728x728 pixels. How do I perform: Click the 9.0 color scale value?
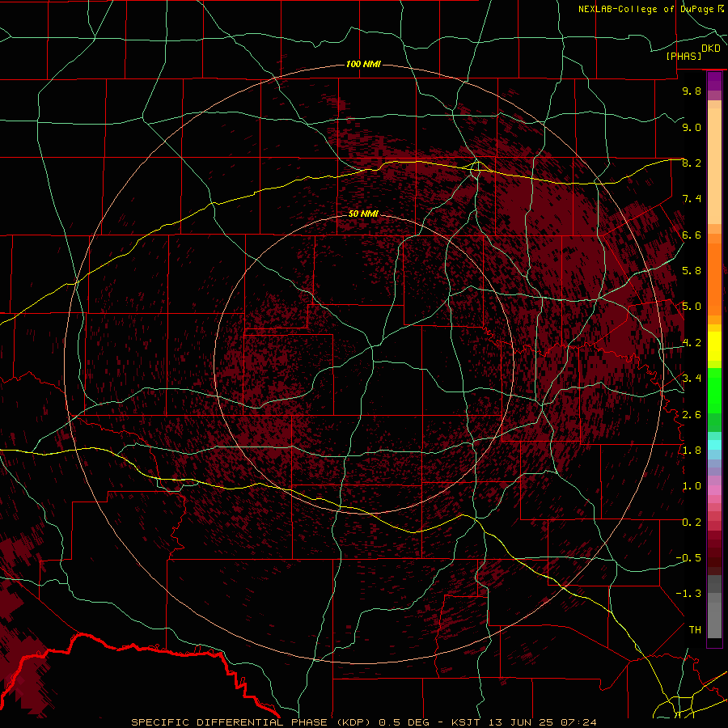[x=692, y=127]
